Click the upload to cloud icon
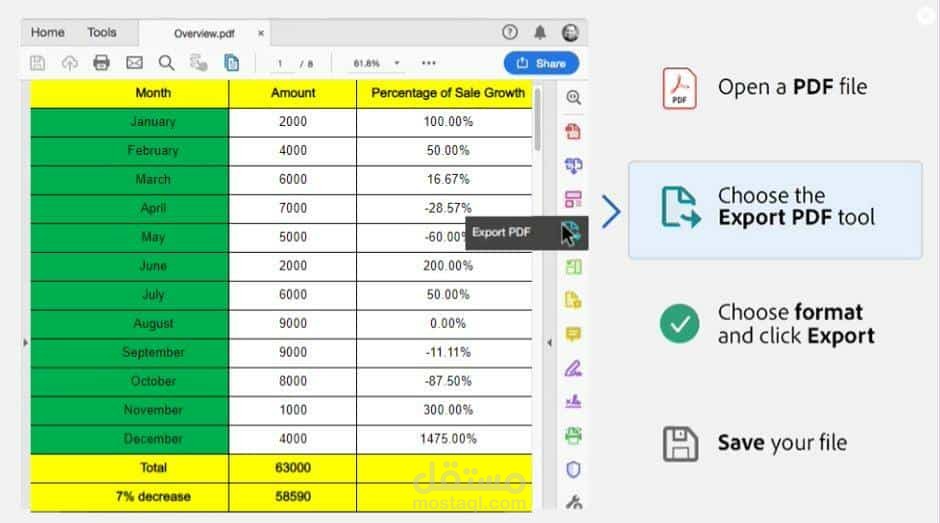940x523 pixels. [x=70, y=63]
